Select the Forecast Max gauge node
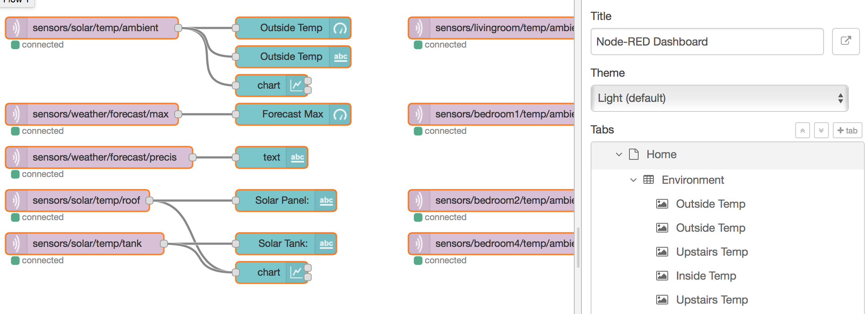868x314 pixels. [293, 114]
